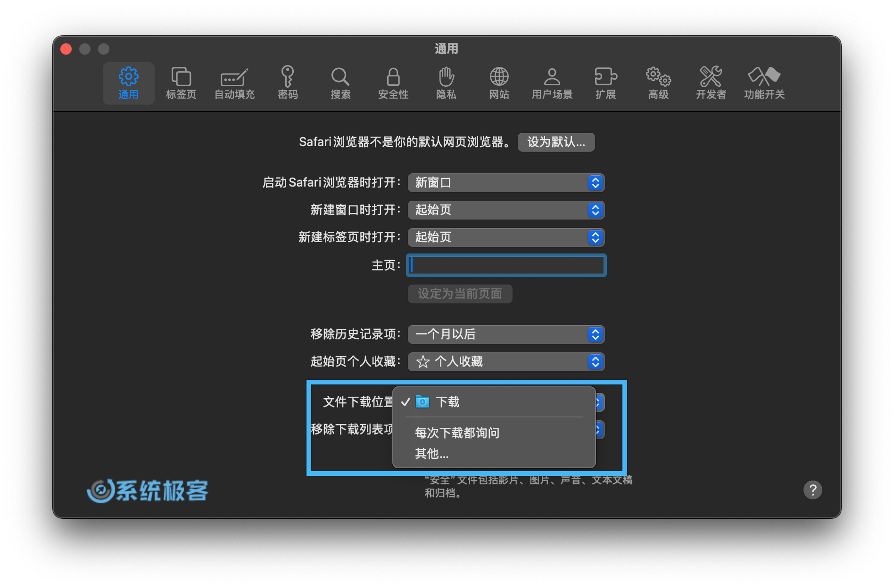Open the 网站 websites pane

pos(499,83)
